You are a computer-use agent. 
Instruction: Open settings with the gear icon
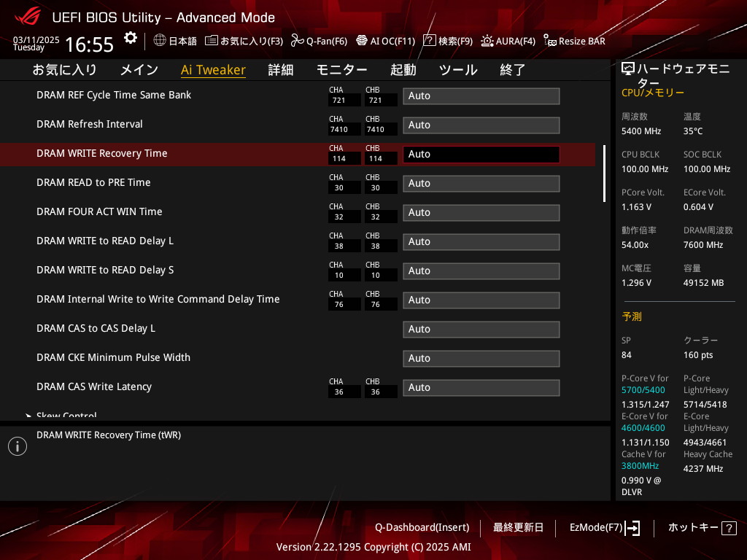pos(130,38)
